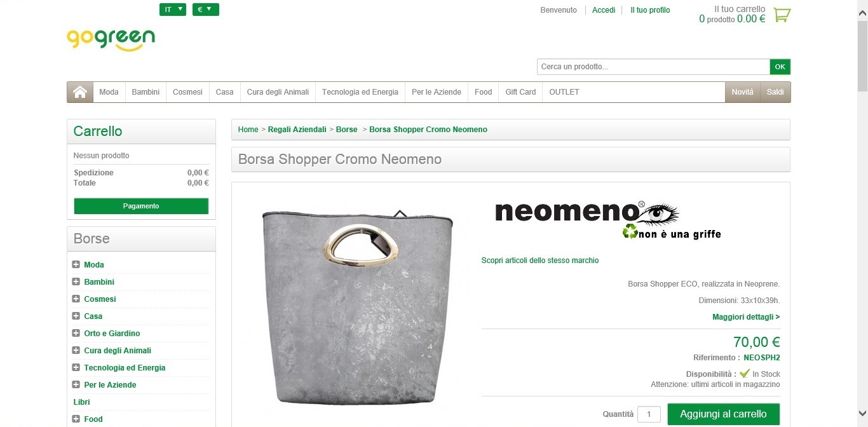Focus the Cerca un prodotto search field
Image resolution: width=868 pixels, height=427 pixels.
(653, 67)
